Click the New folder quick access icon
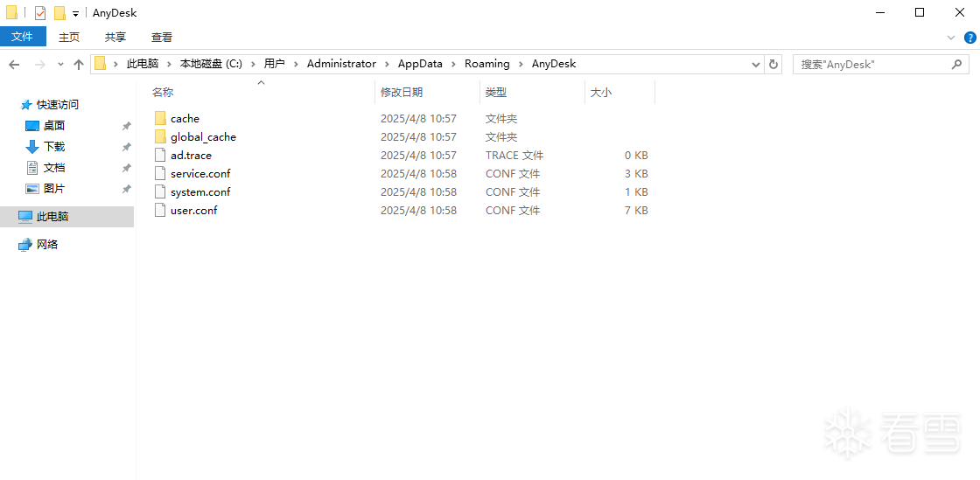Viewport: 980px width, 480px height. (59, 12)
